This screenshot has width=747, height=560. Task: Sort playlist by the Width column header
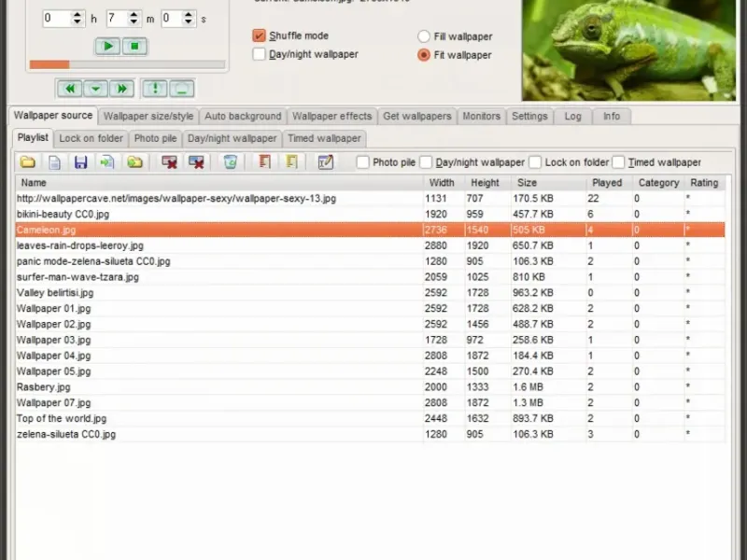coord(444,183)
